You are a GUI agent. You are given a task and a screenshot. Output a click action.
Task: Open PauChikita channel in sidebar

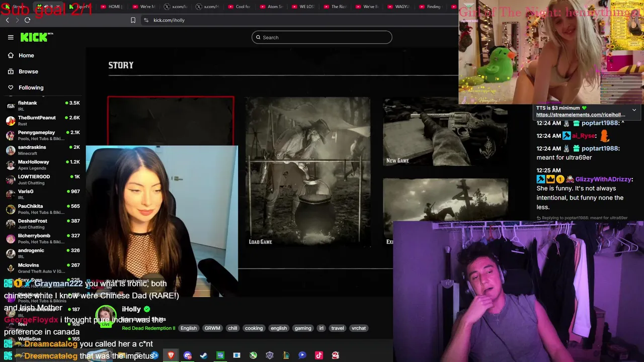pos(43,209)
